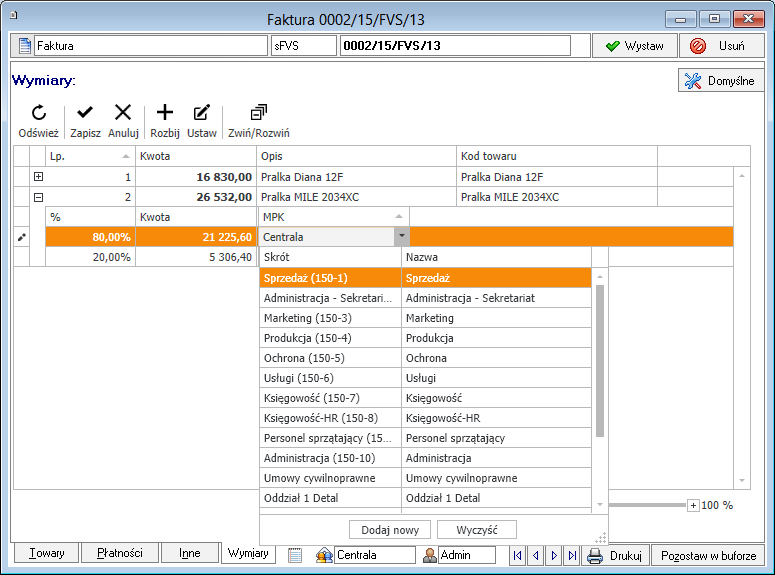This screenshot has width=775, height=575.
Task: Click the Zwiń/Rozwiń icon
Action: pyautogui.click(x=258, y=112)
